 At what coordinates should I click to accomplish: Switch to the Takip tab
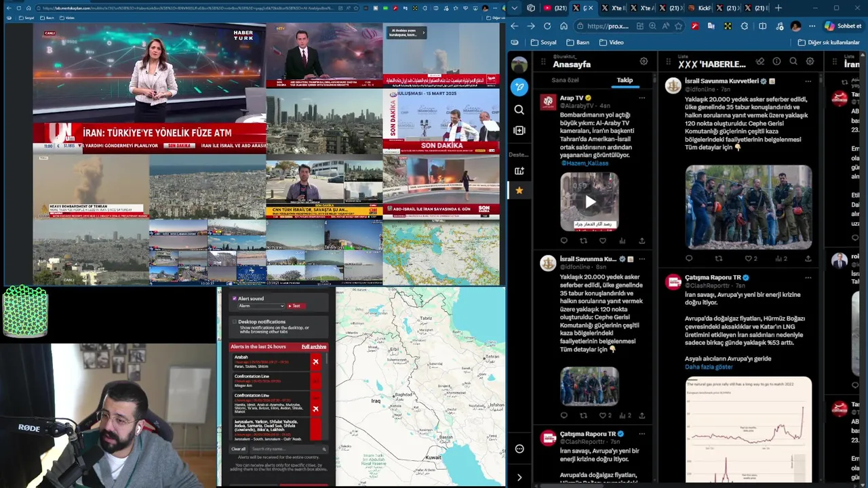(625, 80)
